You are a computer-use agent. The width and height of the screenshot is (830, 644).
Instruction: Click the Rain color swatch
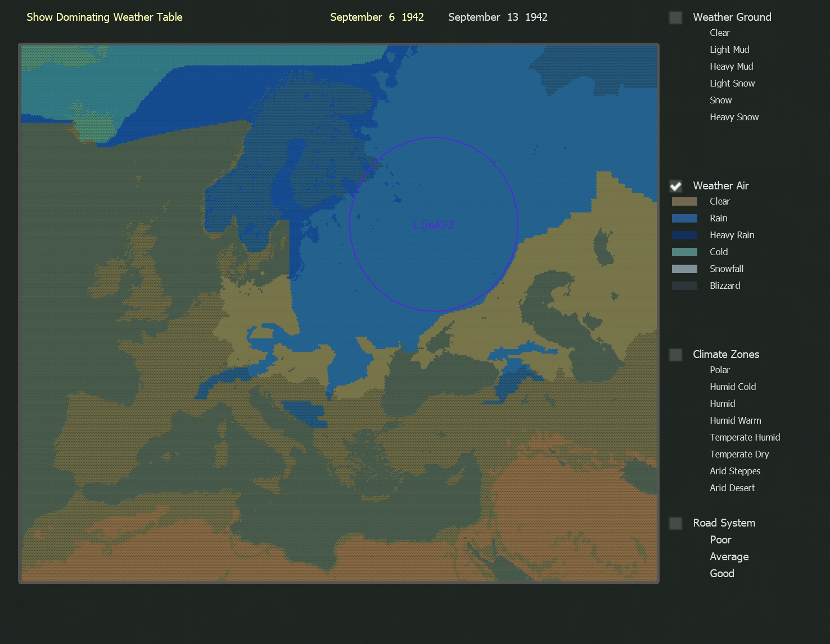(x=684, y=218)
